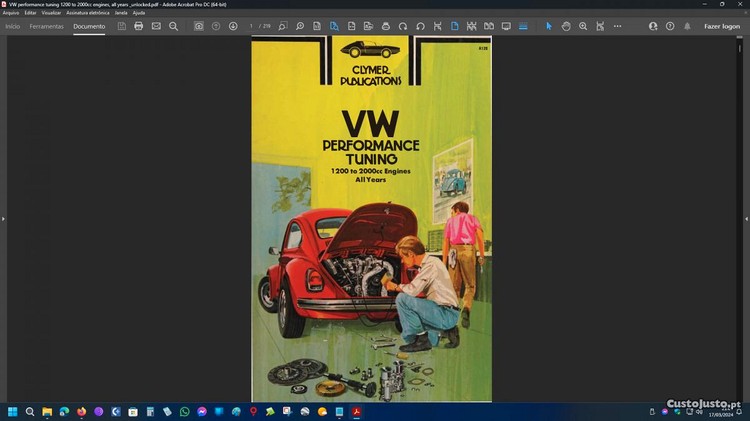Open the magnifier search tool in the toolbar
This screenshot has width=750, height=421.
pyautogui.click(x=173, y=26)
